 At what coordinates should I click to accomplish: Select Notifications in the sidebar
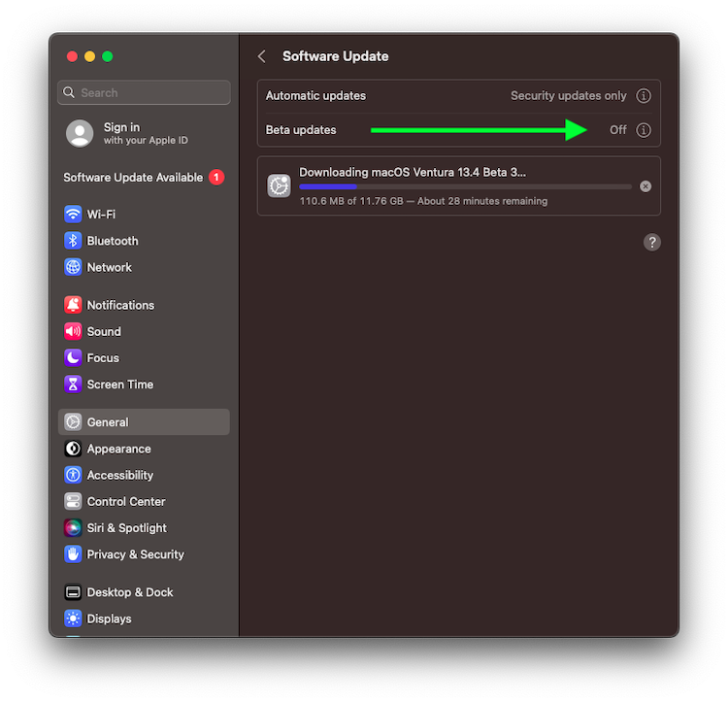(144, 305)
